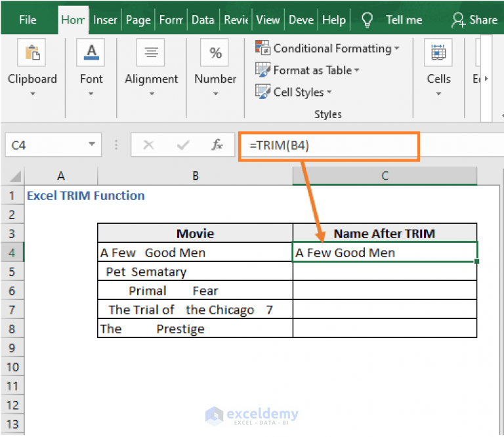Switch to the Formulas tab
This screenshot has height=437, width=504.
pyautogui.click(x=171, y=20)
